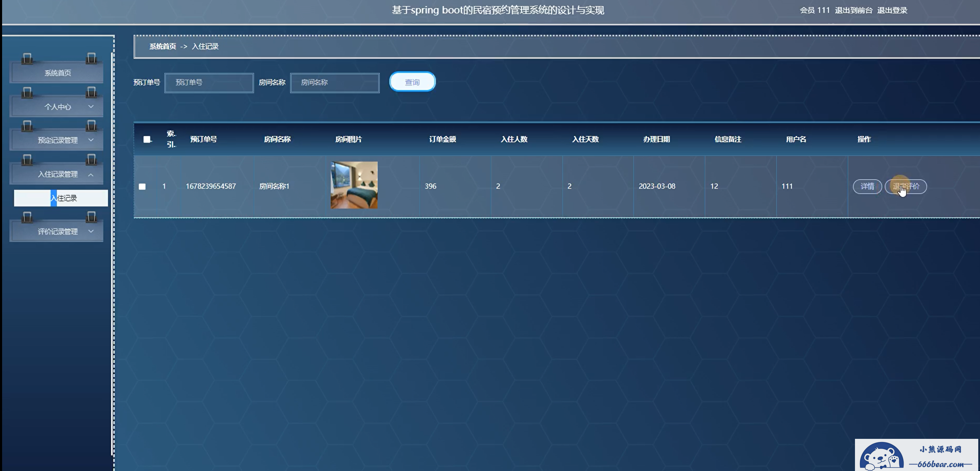Click the page title about 民宿预约管理系统
Screen dimensions: 980x471
click(498, 10)
